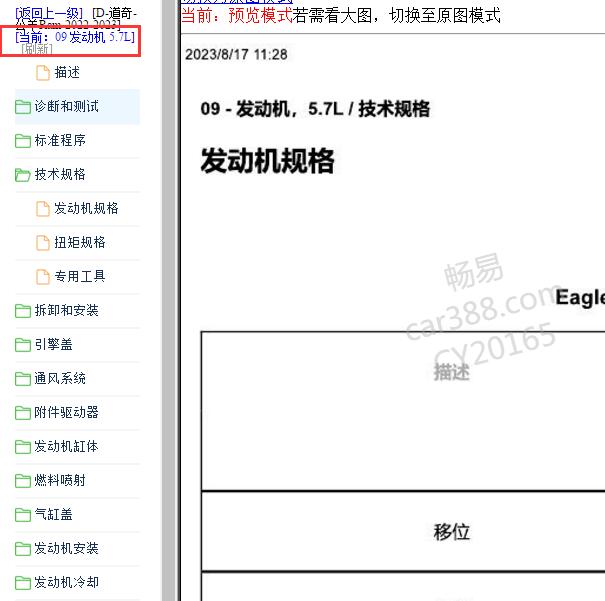Screen dimensions: 605x601
Task: Open the 专用工具 tree page
Action: point(80,276)
